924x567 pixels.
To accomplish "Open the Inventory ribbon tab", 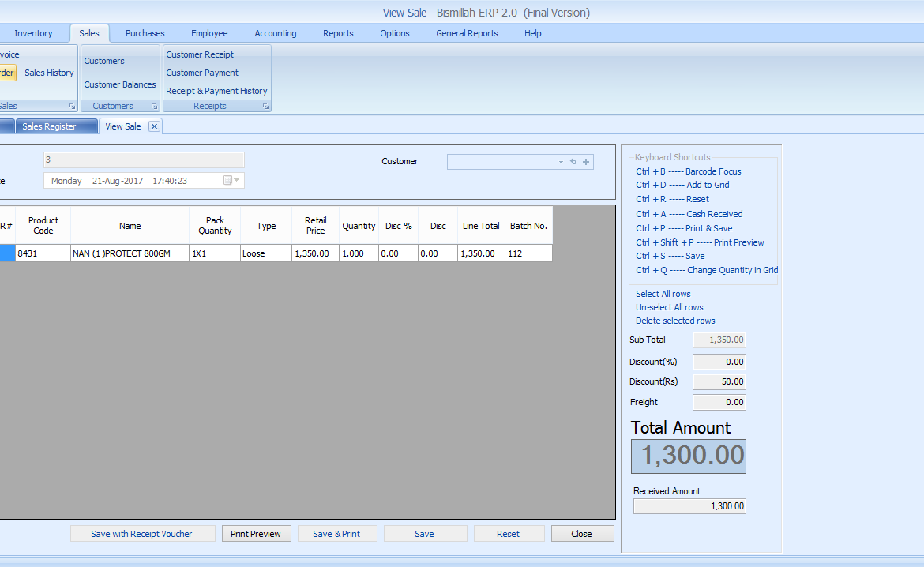I will click(33, 33).
